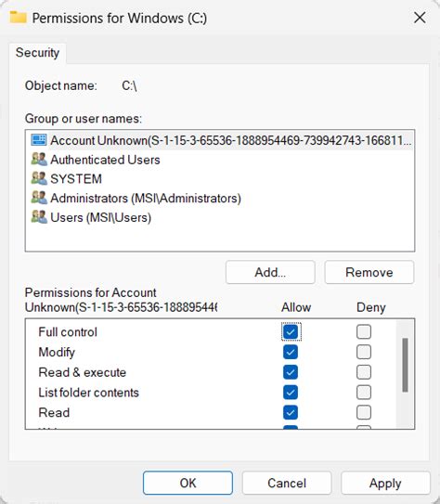The height and width of the screenshot is (504, 440).
Task: Uncheck Allow for List folder contents
Action: point(291,392)
